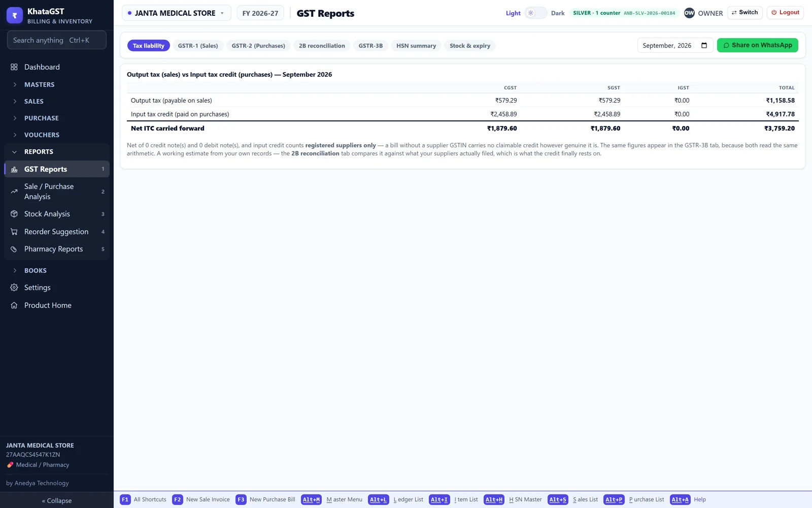Screen dimensions: 812x508
Task: Expand the MASTERS section
Action: pyautogui.click(x=57, y=84)
